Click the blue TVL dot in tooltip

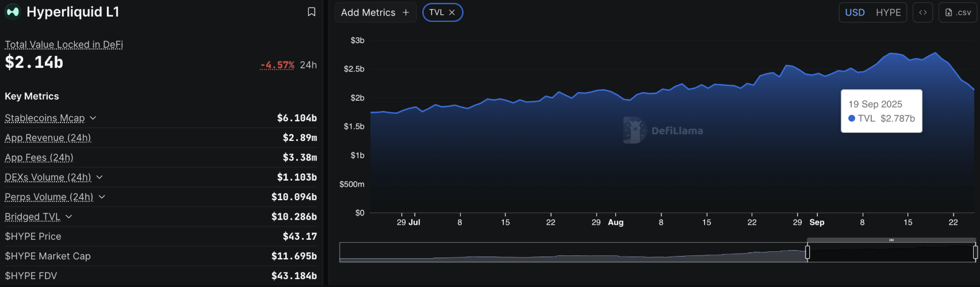[852, 118]
